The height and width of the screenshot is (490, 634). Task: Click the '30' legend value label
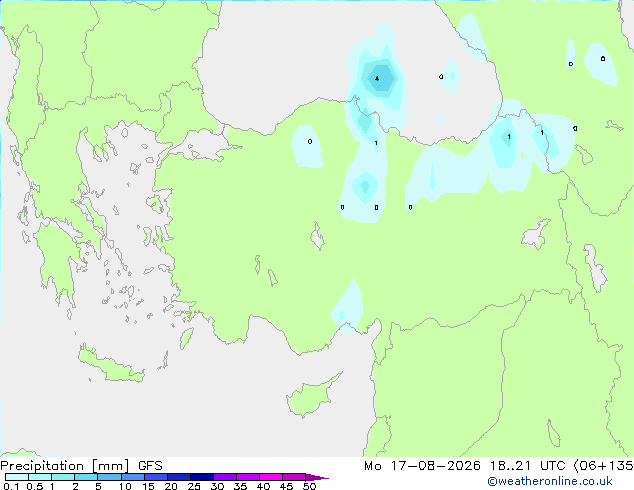coord(217,486)
